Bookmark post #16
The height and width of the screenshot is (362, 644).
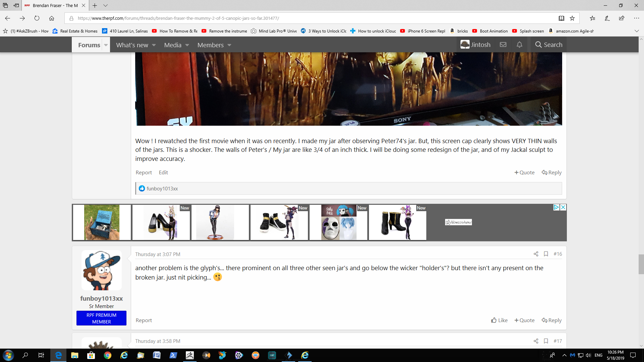click(x=546, y=254)
